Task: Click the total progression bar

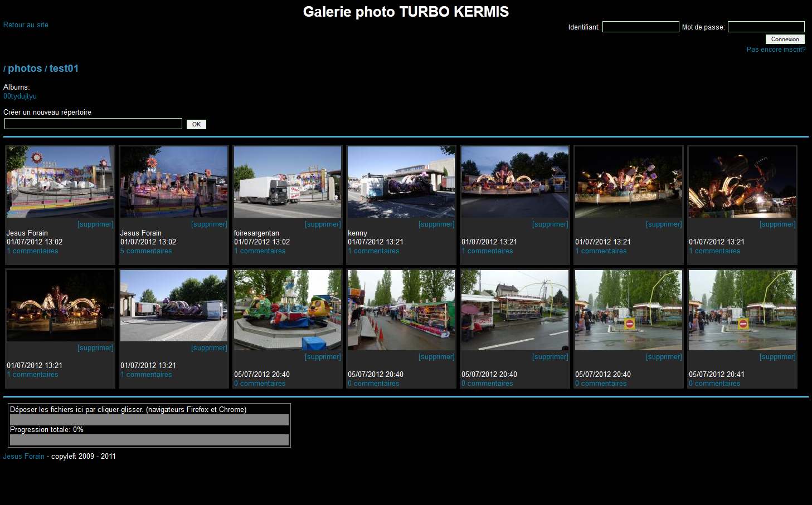Action: (x=149, y=440)
